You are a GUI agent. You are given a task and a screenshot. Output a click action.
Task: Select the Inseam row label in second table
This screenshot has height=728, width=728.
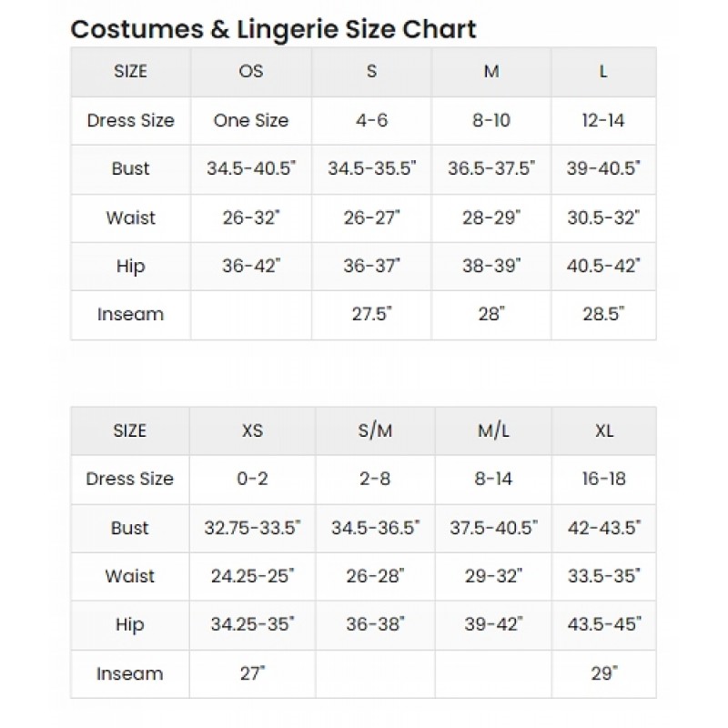pos(130,673)
